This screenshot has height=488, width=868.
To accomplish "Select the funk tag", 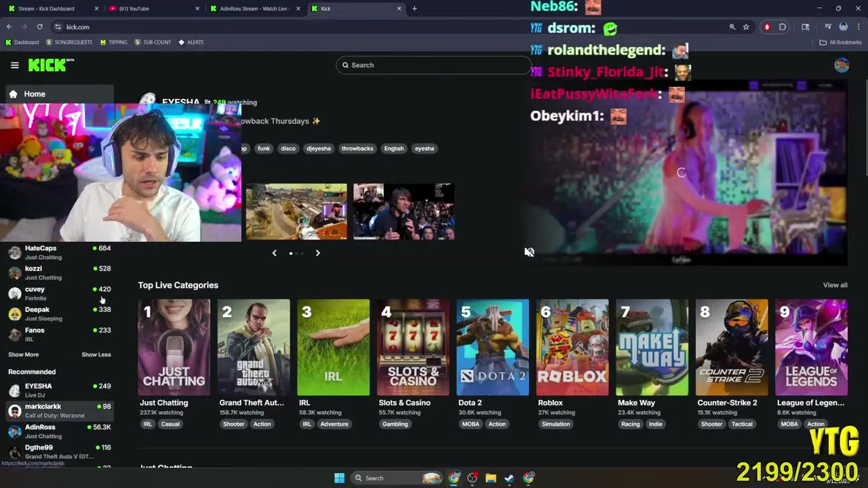I will (264, 148).
